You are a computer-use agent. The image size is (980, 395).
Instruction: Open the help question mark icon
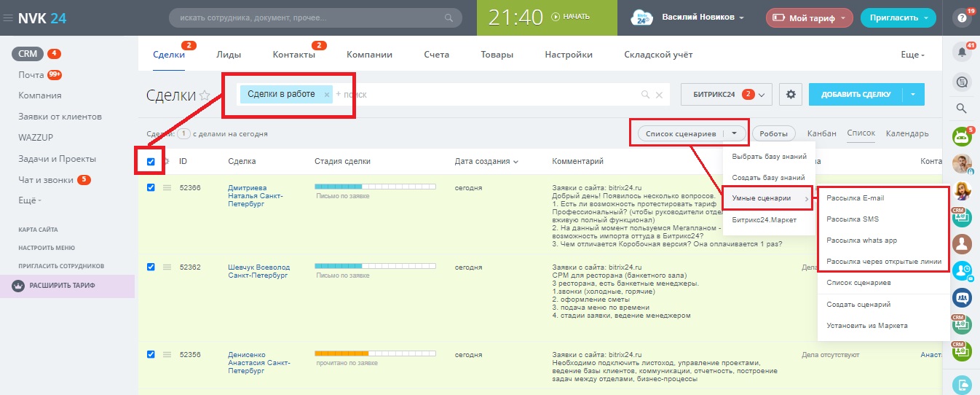click(x=962, y=17)
